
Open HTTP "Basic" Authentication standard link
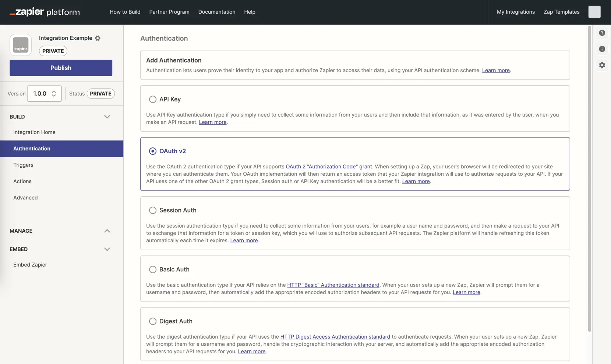click(x=333, y=285)
